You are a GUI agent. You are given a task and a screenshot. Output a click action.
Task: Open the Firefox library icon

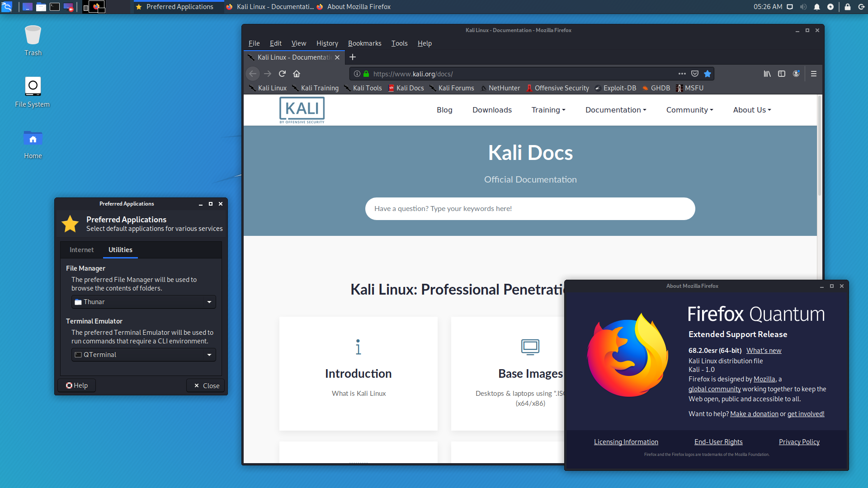tap(767, 74)
